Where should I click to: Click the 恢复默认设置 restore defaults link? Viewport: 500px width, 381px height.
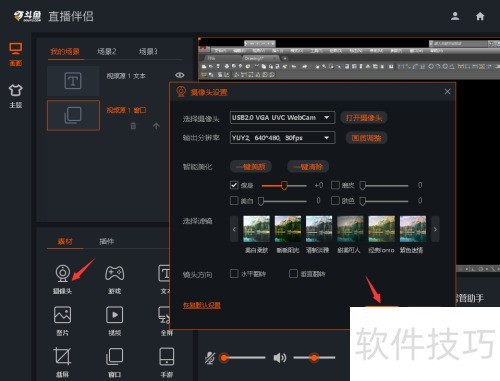coord(202,305)
